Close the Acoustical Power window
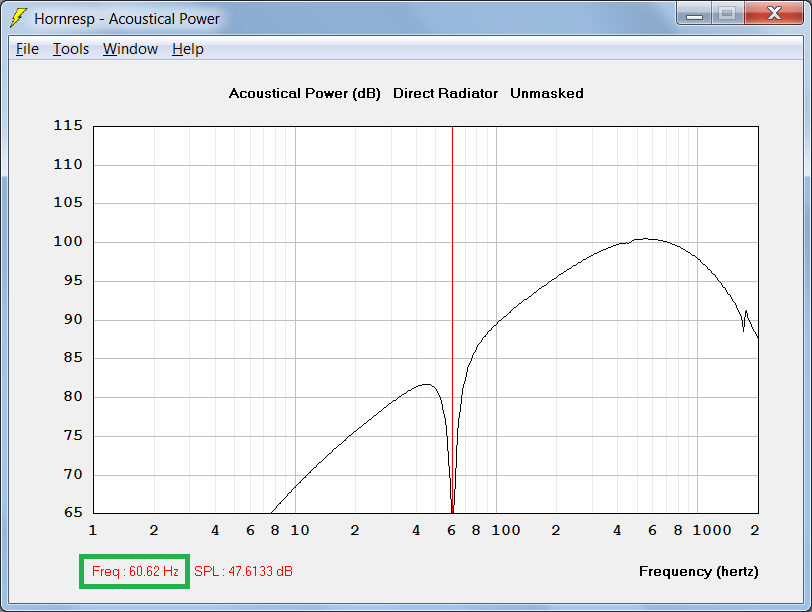 (x=774, y=14)
